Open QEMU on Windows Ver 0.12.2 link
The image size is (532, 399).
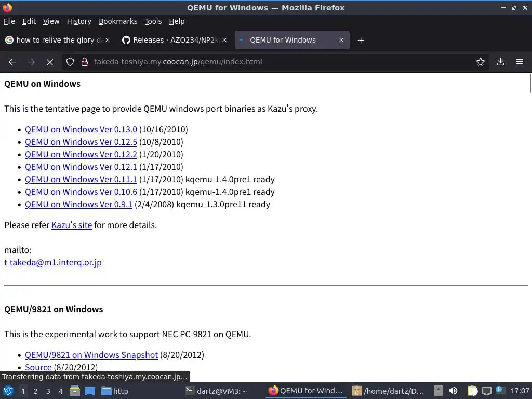point(81,155)
